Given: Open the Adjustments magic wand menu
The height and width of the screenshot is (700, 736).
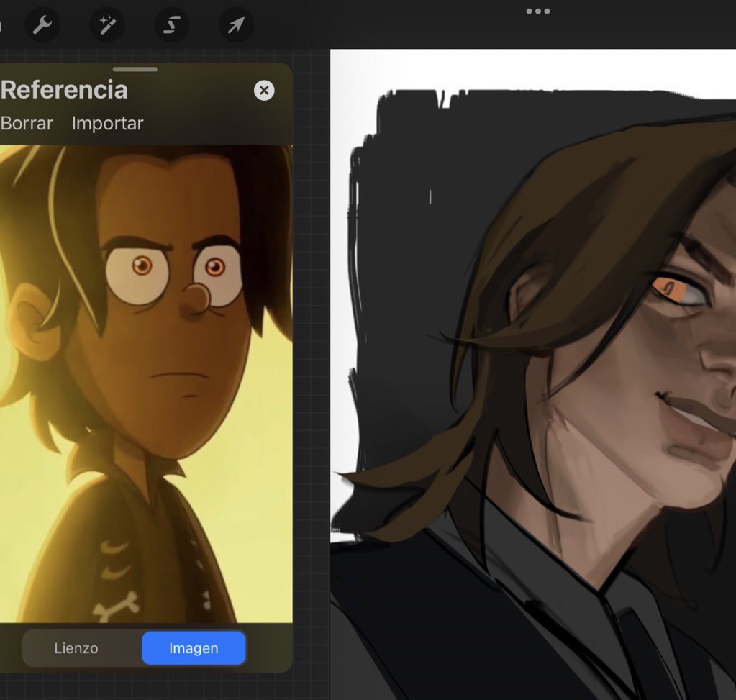Looking at the screenshot, I should pos(107,24).
